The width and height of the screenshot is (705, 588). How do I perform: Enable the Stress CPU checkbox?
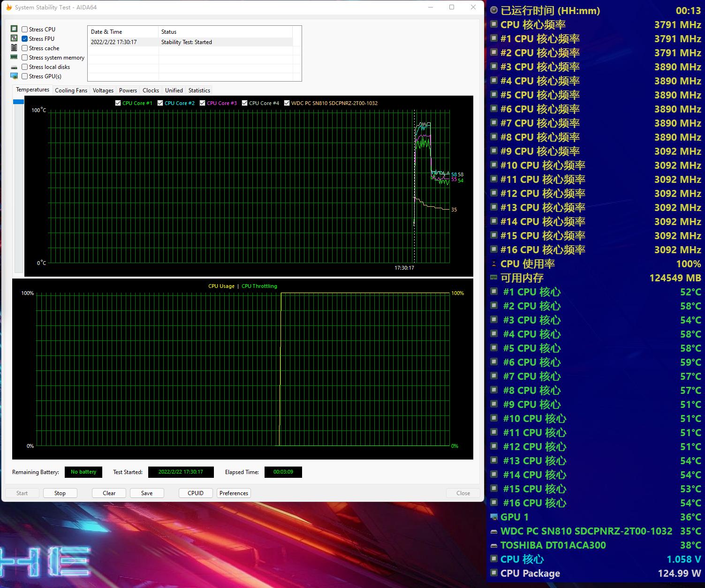pyautogui.click(x=25, y=29)
